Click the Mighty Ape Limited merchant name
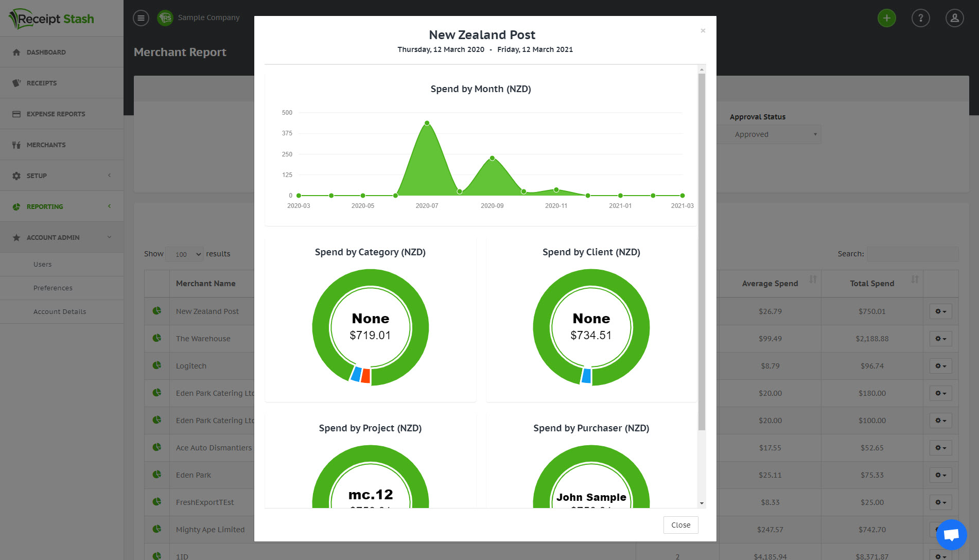979x560 pixels. pos(210,530)
